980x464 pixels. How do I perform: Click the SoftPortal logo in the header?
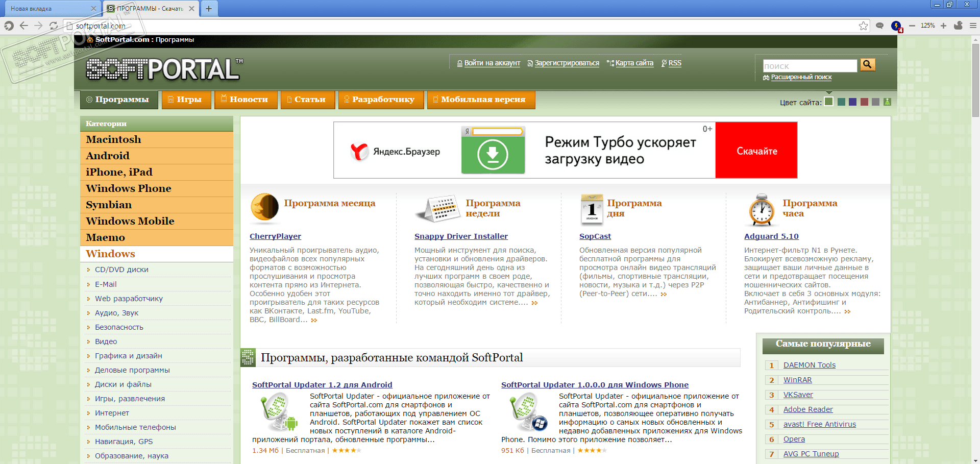point(164,69)
